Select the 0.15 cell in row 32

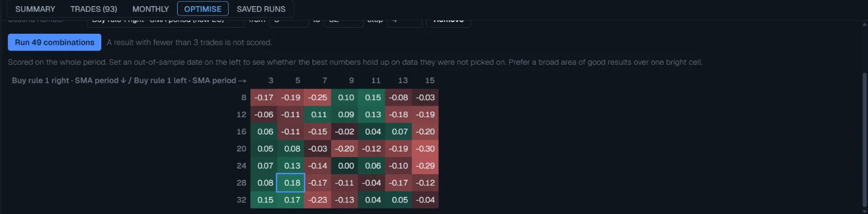263,200
